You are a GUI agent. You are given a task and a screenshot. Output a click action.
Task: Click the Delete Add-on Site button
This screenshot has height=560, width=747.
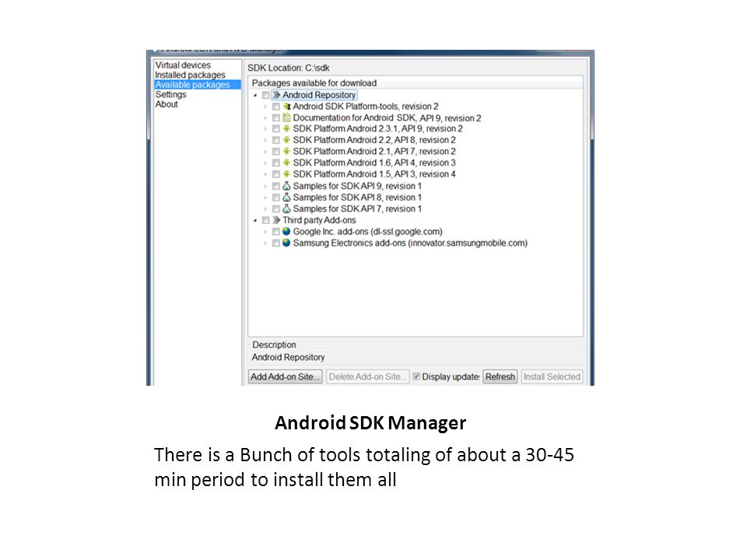367,376
